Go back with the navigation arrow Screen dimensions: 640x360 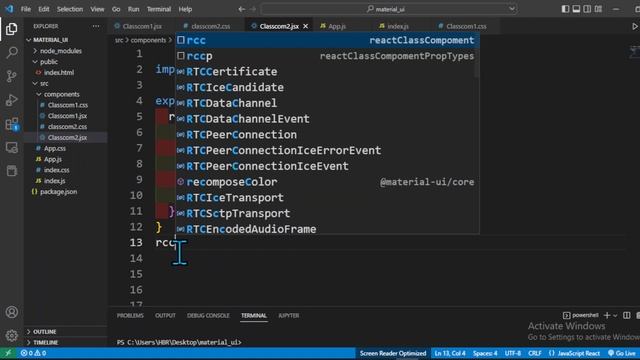pyautogui.click(x=242, y=9)
